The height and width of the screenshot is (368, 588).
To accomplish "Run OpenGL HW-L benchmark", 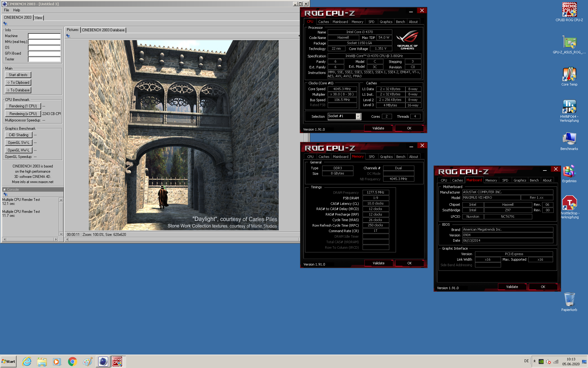I will (19, 150).
